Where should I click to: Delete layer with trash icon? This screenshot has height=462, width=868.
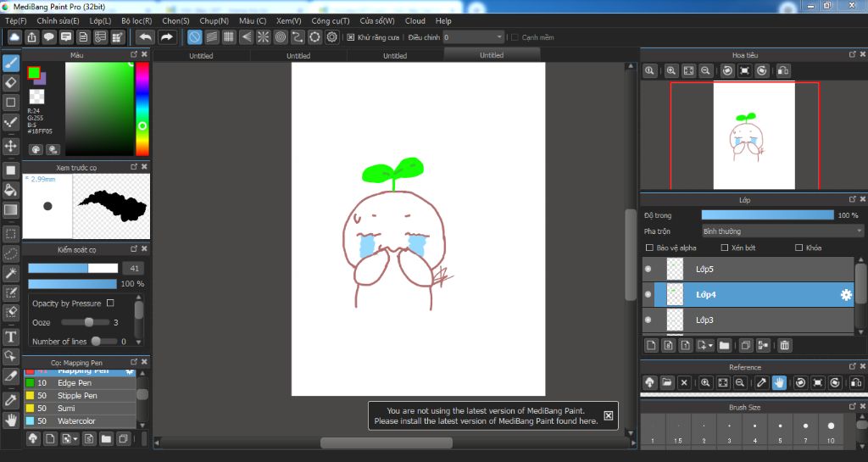[784, 345]
